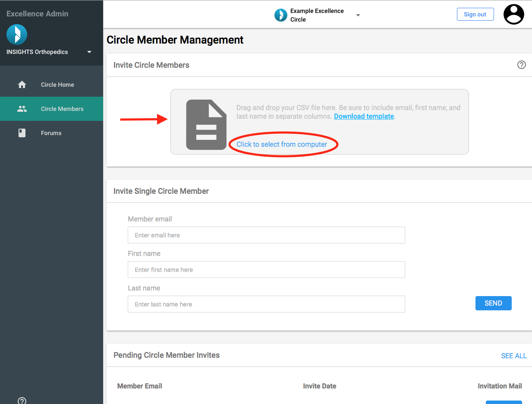
Task: Expand the Example Excellence Circle dropdown
Action: [358, 15]
